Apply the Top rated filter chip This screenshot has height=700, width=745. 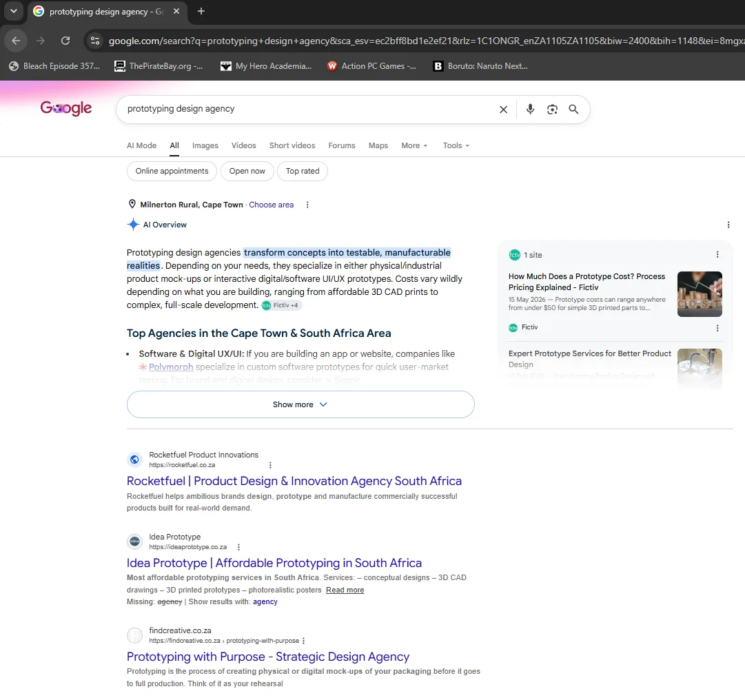pyautogui.click(x=303, y=171)
